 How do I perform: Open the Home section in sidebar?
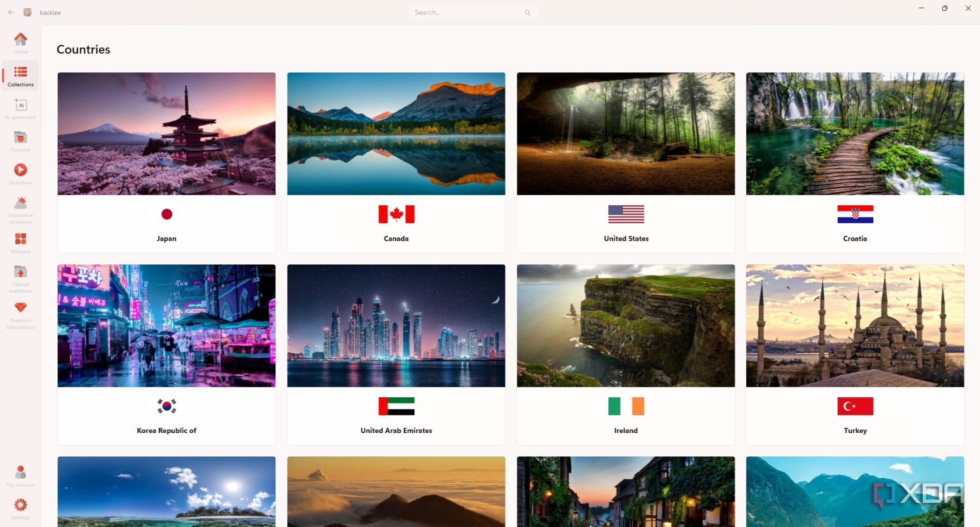[x=20, y=43]
